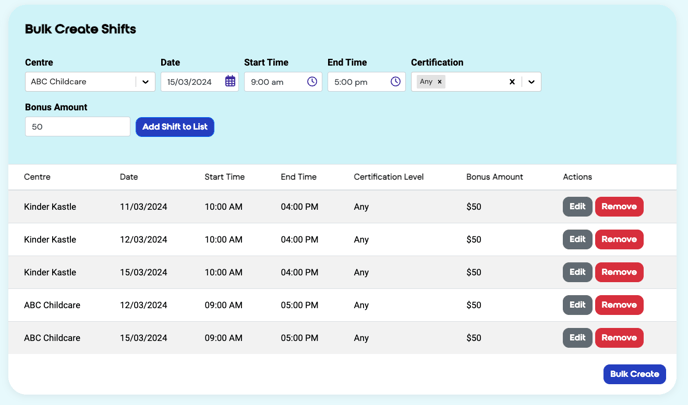Remove Kinder Kastle shift on 11/03/2024
The width and height of the screenshot is (688, 405).
(x=619, y=207)
